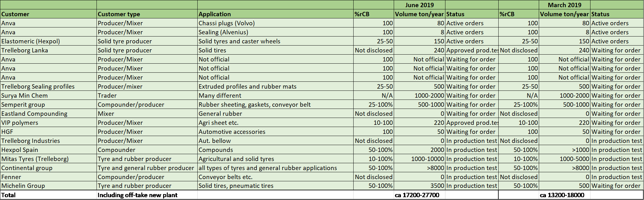Select the March 2019 header cell
This screenshot has height=200, width=644.
pos(564,5)
